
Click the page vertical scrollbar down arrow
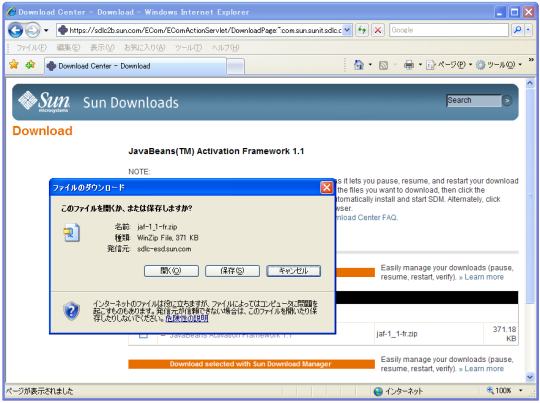click(x=530, y=378)
